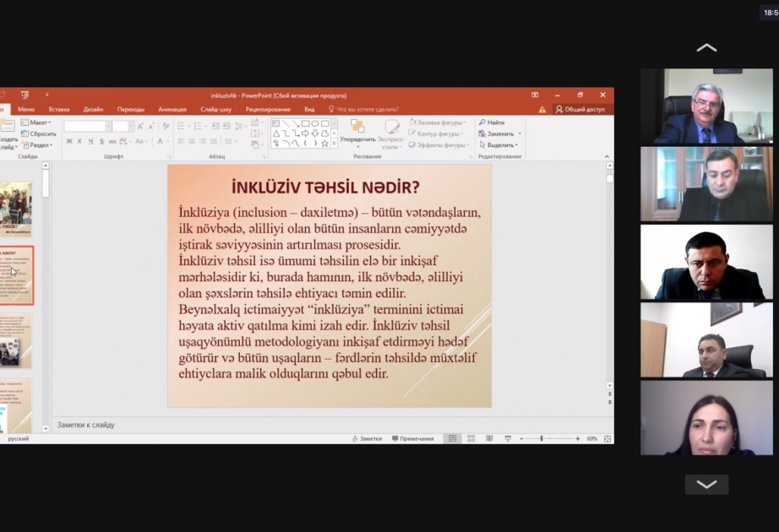The width and height of the screenshot is (779, 532).
Task: Open the Раздел section dropdown
Action: [37, 145]
